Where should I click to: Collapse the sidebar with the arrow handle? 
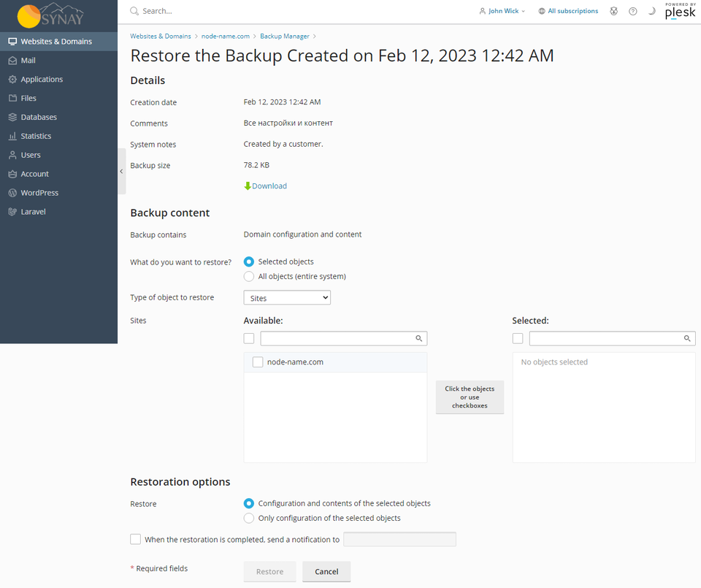[122, 171]
